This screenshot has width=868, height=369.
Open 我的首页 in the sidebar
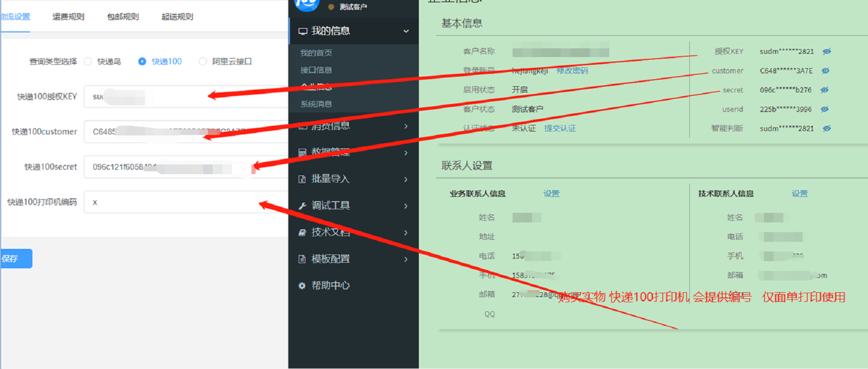click(x=316, y=53)
